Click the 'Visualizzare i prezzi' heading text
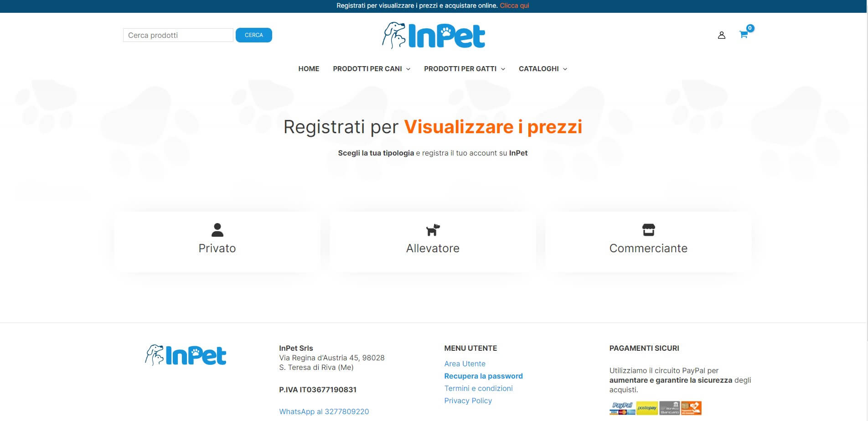This screenshot has height=421, width=868. (493, 127)
